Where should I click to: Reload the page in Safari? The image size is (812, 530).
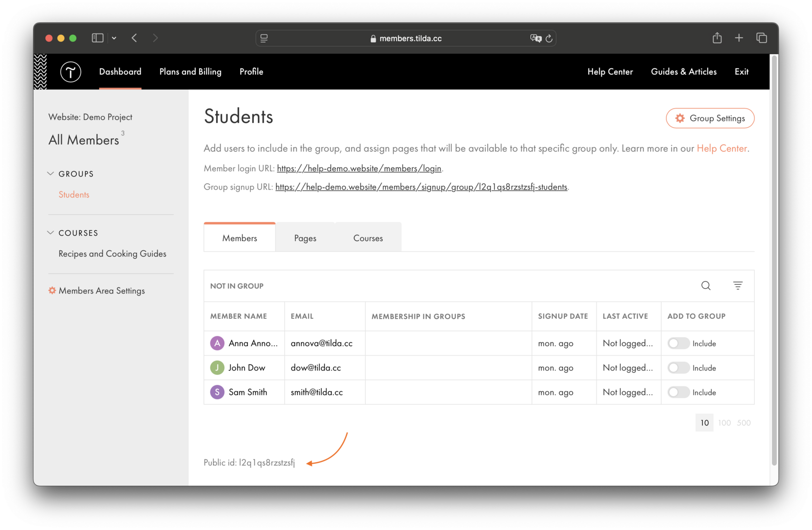[x=549, y=38]
